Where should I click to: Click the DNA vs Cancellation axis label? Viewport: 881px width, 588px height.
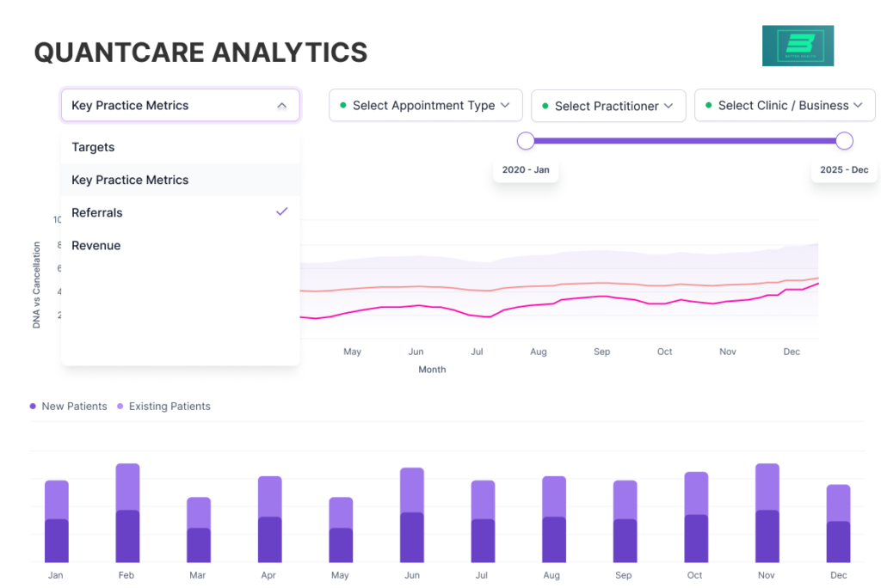tap(36, 285)
